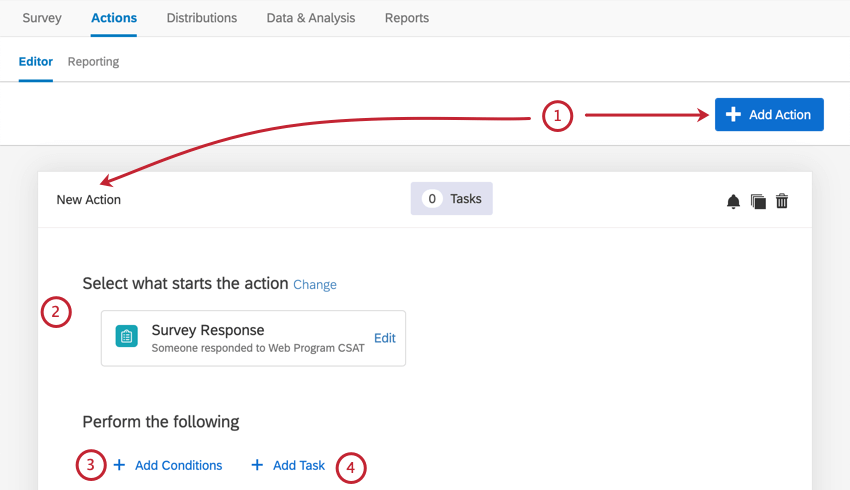The height and width of the screenshot is (490, 850).
Task: Click the Change link for action trigger
Action: (x=314, y=285)
